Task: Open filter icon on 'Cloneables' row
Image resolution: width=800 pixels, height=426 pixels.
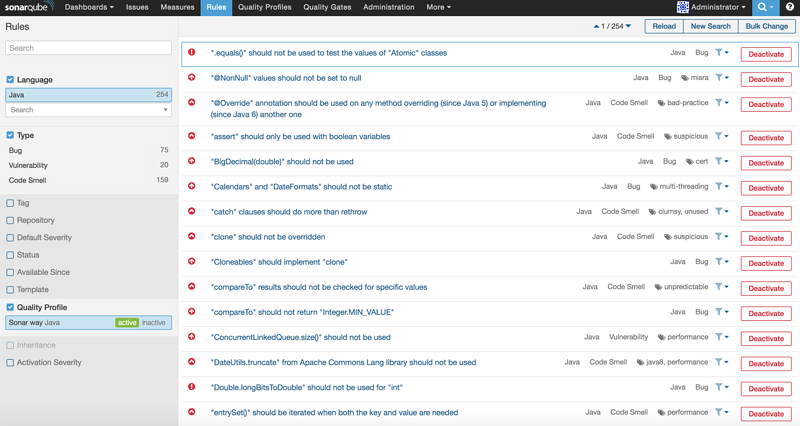Action: point(718,261)
